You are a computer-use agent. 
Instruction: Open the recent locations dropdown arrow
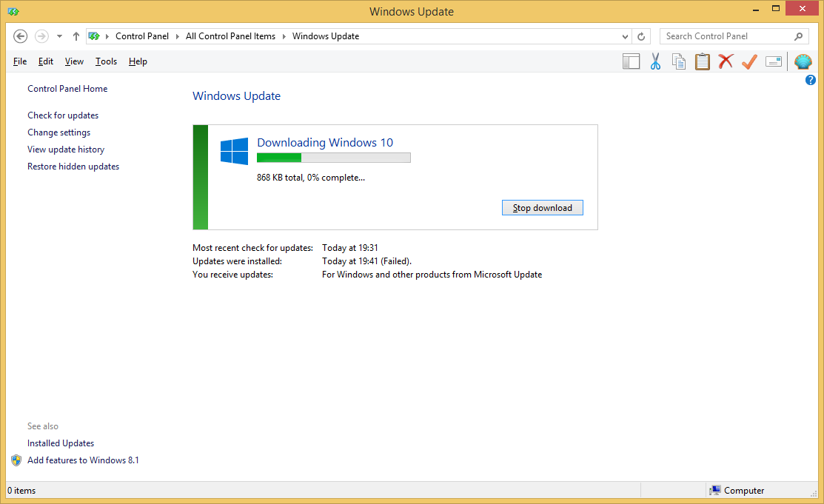pos(59,36)
